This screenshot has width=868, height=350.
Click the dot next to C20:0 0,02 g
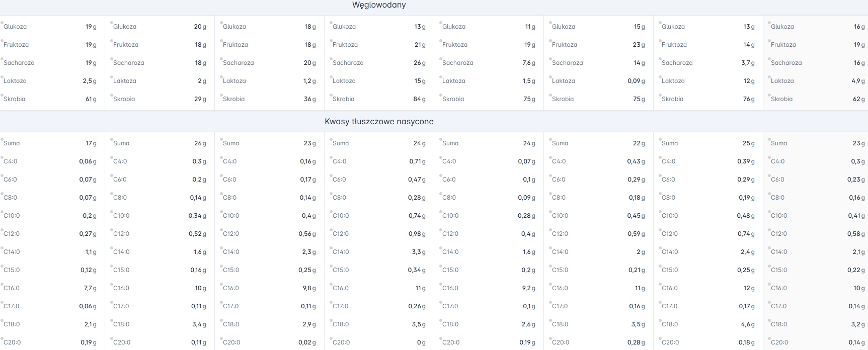click(221, 338)
